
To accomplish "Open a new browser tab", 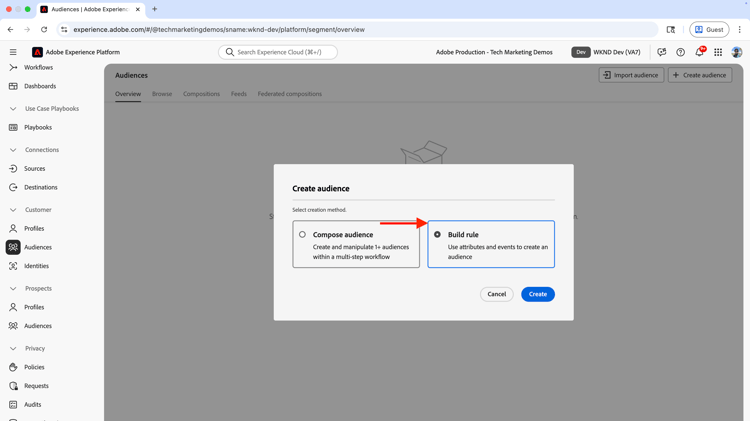I will point(154,9).
